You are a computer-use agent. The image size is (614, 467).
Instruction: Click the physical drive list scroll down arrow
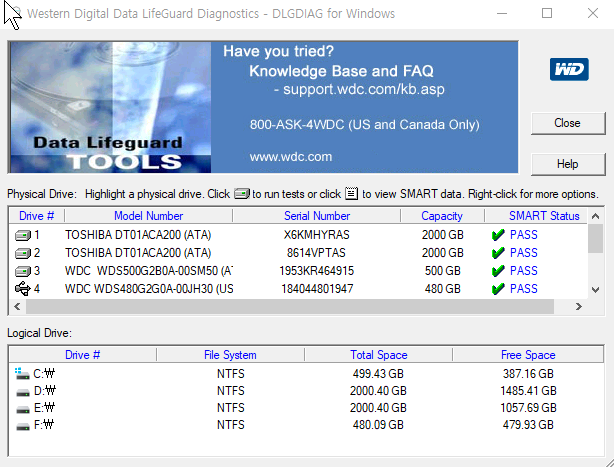coord(596,290)
